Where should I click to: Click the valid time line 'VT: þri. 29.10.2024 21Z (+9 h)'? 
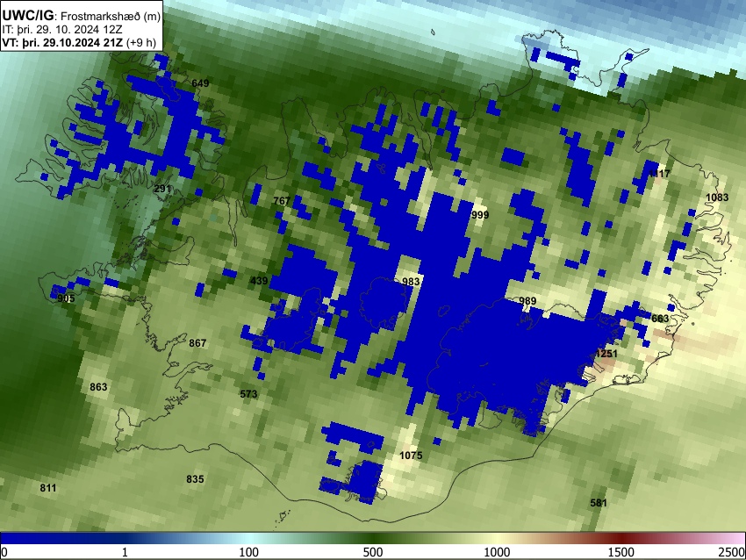tap(79, 42)
